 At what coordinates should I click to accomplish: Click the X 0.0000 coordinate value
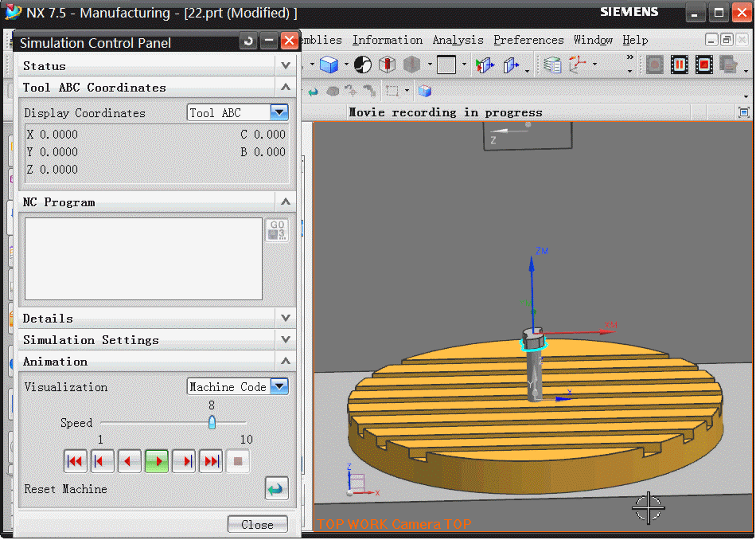[52, 134]
